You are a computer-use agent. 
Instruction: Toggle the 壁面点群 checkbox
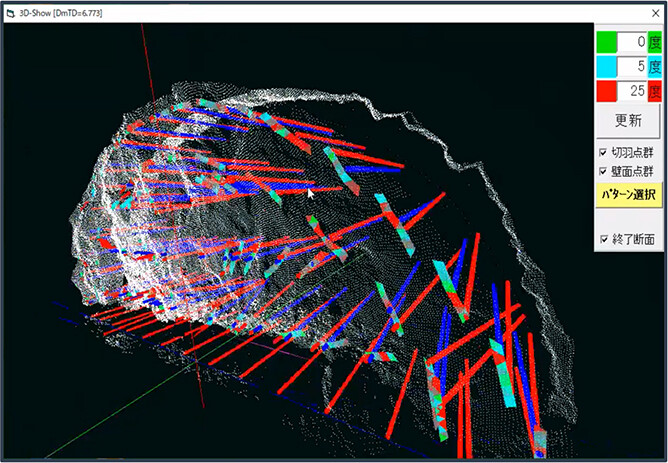pyautogui.click(x=602, y=171)
